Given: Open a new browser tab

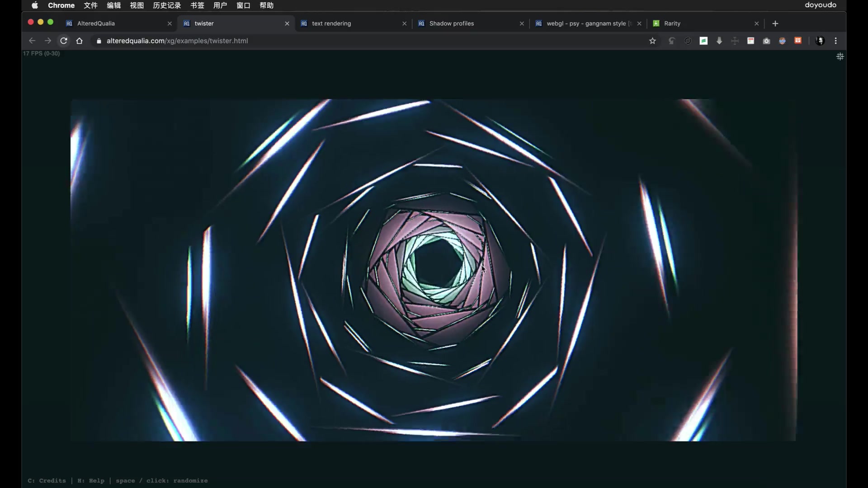Looking at the screenshot, I should click(775, 23).
